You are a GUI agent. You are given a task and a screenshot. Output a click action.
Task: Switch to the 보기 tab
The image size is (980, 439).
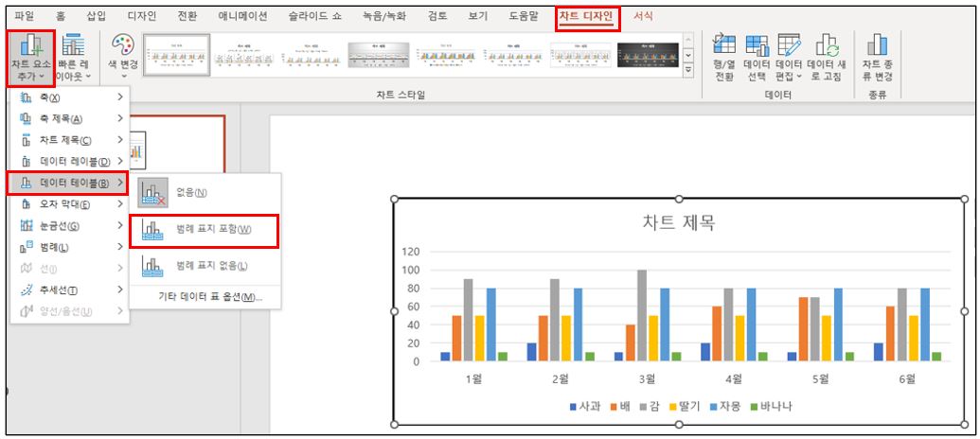tap(478, 16)
